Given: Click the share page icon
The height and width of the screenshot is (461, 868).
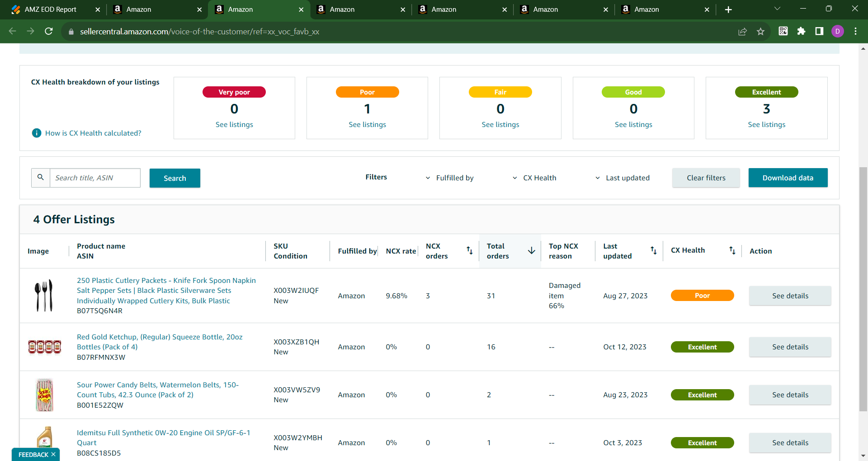Looking at the screenshot, I should click(x=742, y=31).
